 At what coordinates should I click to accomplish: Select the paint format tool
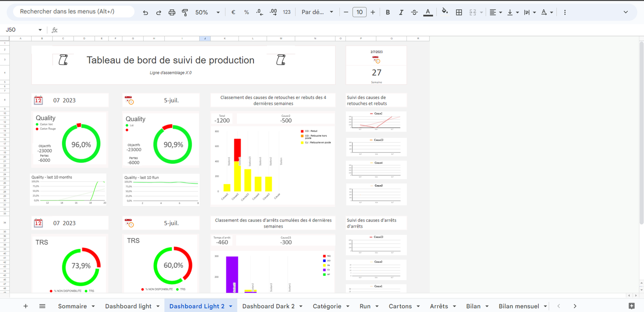click(x=185, y=12)
